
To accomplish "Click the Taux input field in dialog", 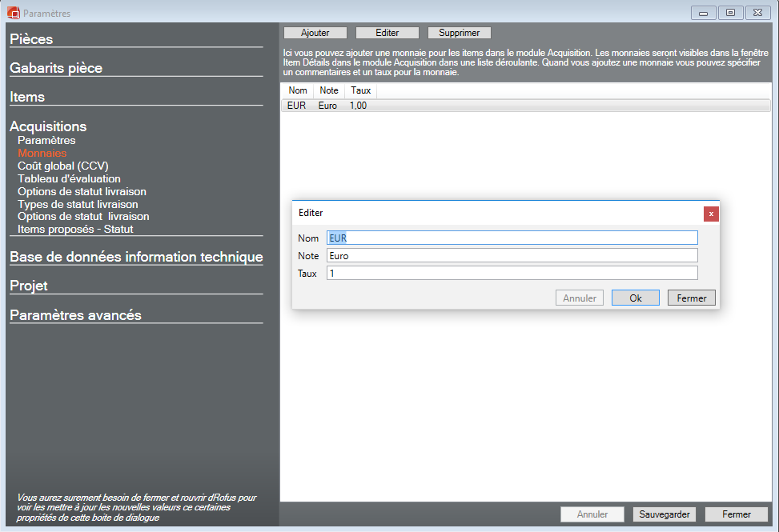I will point(512,273).
